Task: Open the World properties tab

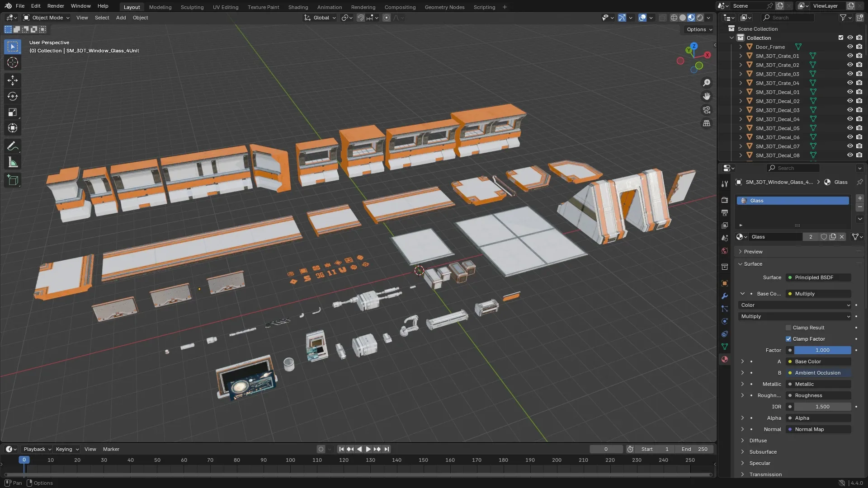Action: tap(724, 251)
